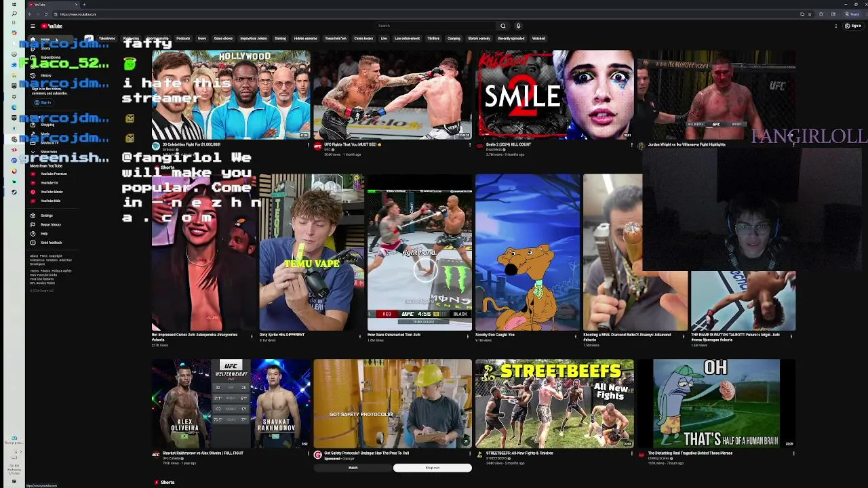
Task: Select the Watched filter chip
Action: (538, 39)
